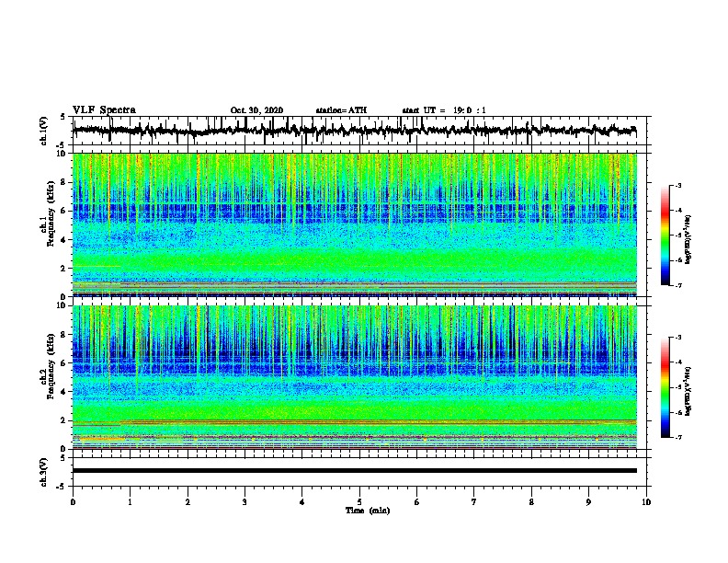Click the "start UT = 19: 0 : 1" text

(x=444, y=110)
